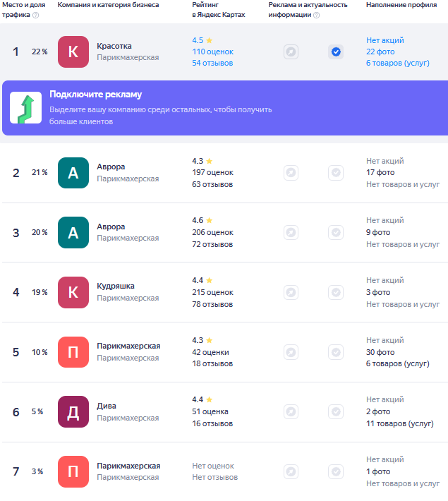The width and height of the screenshot is (448, 501).
Task: Click the logo of the third-ranked Аврора
Action: tap(73, 233)
